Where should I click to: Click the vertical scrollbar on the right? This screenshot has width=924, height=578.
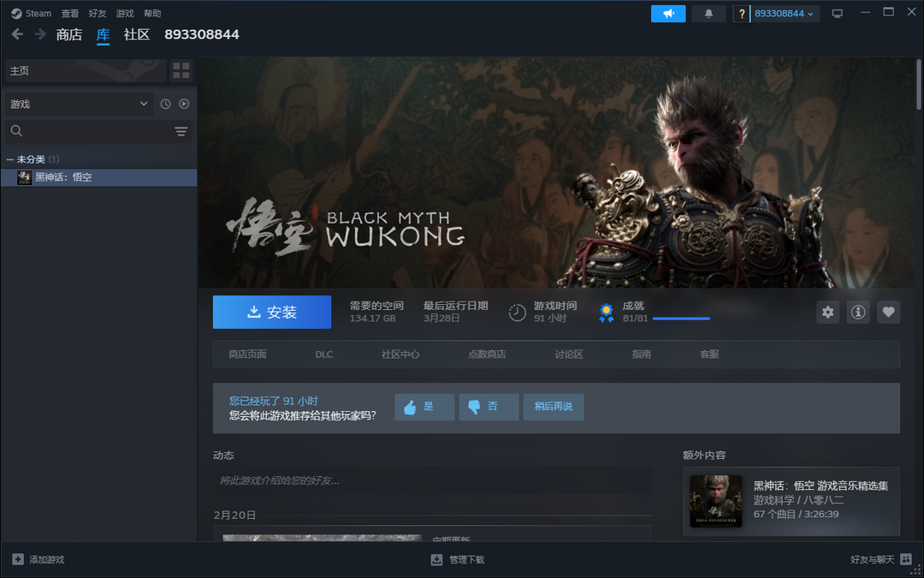[919, 84]
